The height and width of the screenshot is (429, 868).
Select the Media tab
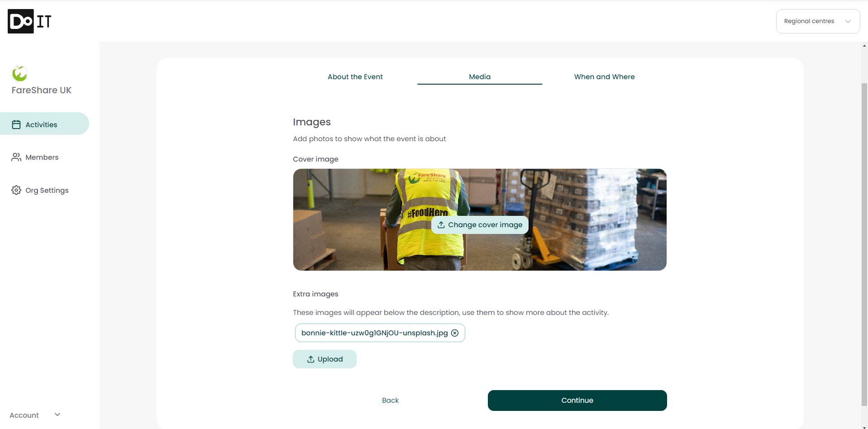(480, 77)
